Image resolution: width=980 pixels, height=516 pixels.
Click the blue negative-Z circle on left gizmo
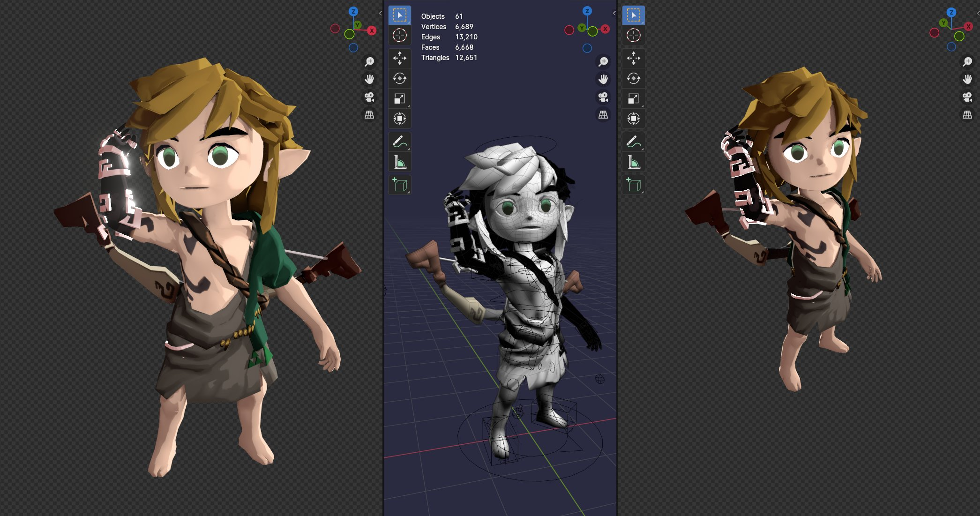353,48
